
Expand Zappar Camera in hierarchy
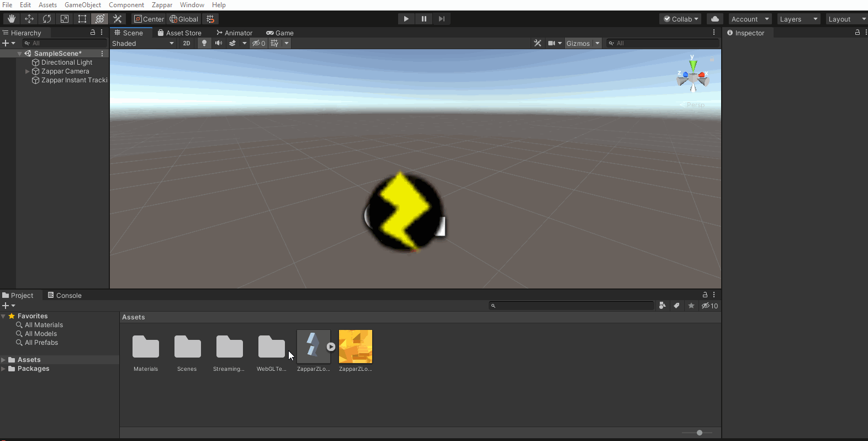click(28, 71)
